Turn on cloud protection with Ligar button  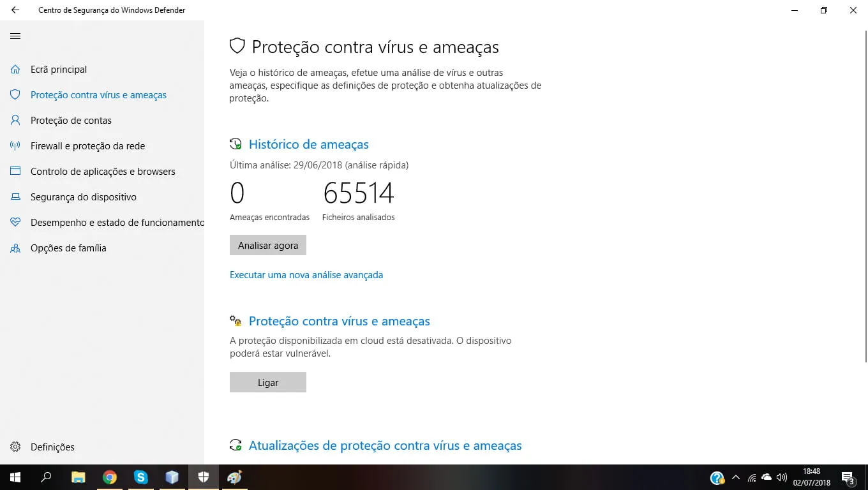(x=268, y=382)
